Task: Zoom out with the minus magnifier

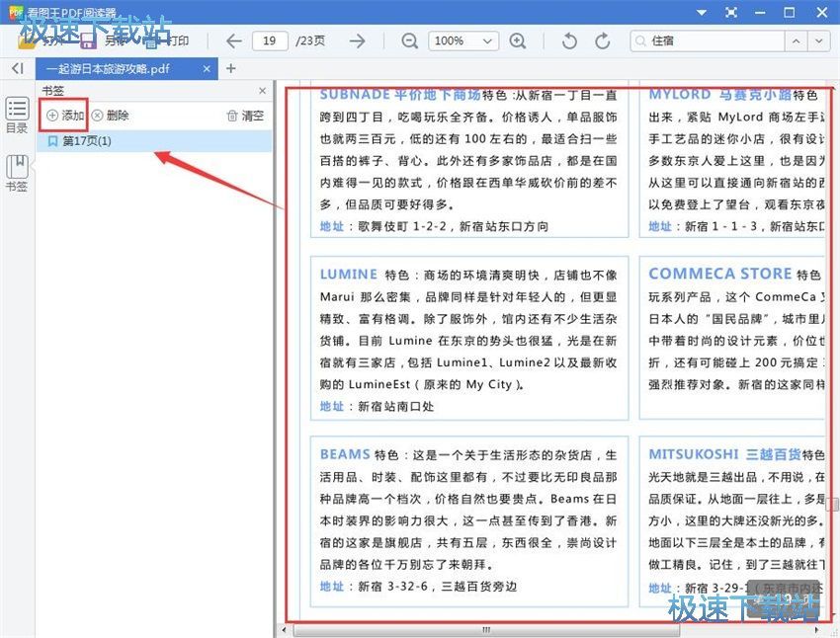Action: (409, 40)
